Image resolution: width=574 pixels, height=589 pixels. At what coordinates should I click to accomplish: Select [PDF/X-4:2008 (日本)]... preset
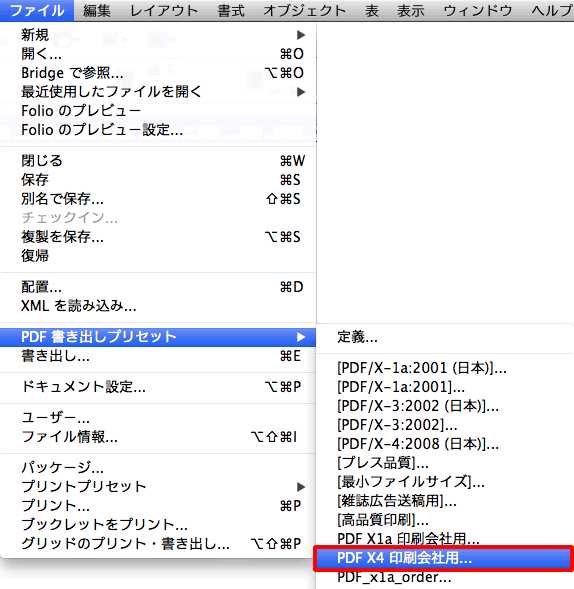(x=445, y=444)
